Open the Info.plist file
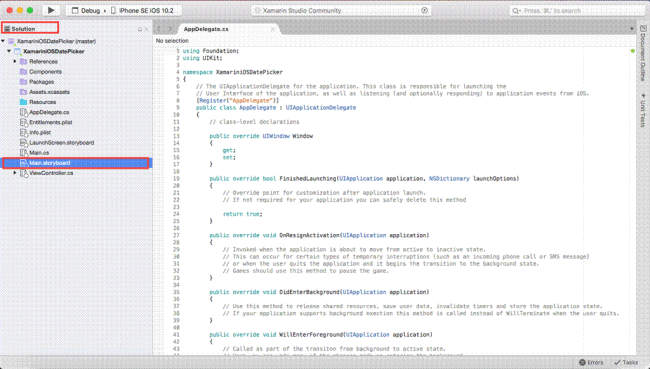 point(40,133)
